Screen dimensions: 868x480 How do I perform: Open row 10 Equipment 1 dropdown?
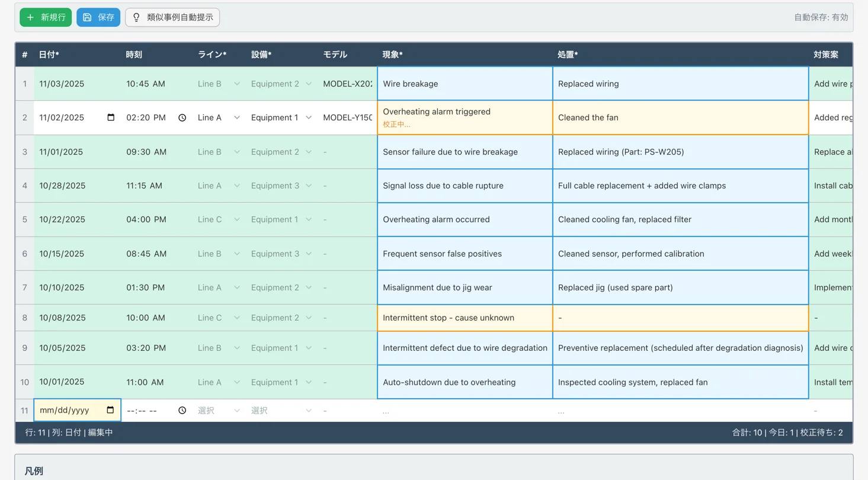[281, 382]
